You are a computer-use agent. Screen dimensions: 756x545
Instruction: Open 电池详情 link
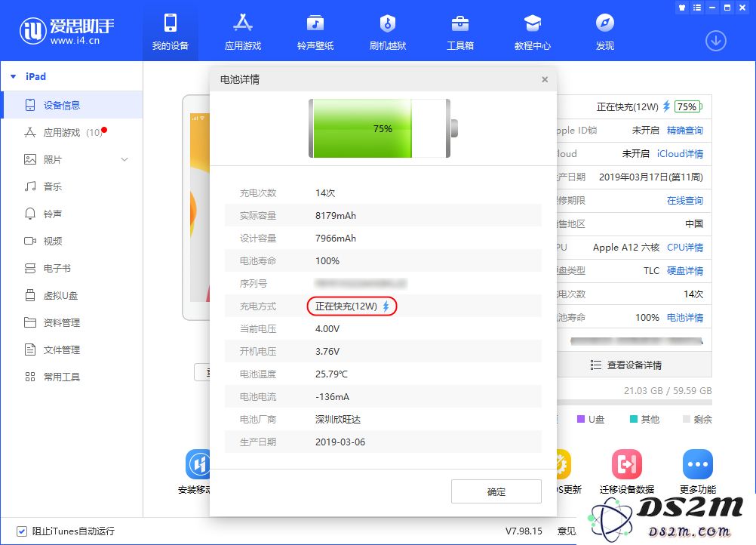684,317
